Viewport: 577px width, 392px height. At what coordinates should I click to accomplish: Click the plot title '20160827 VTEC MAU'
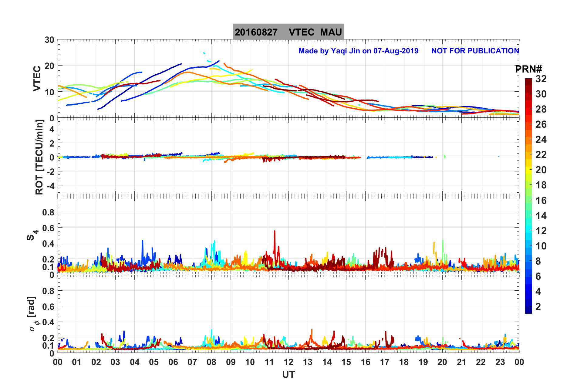coord(288,32)
